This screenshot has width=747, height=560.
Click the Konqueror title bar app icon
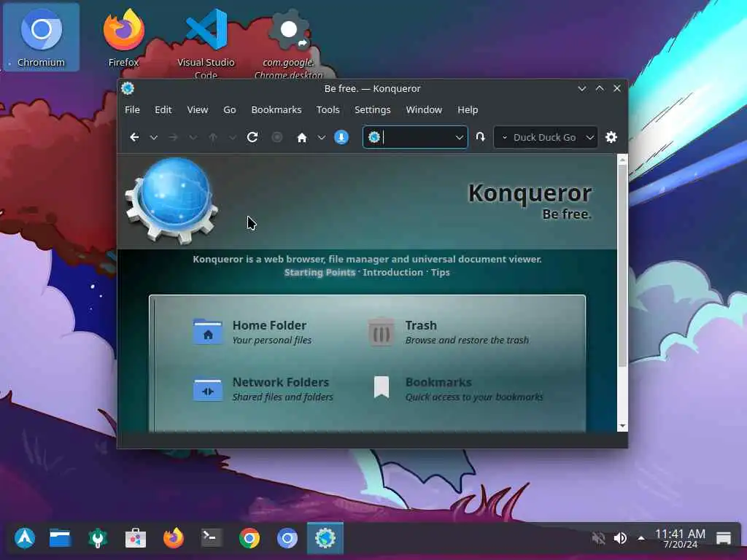[128, 88]
